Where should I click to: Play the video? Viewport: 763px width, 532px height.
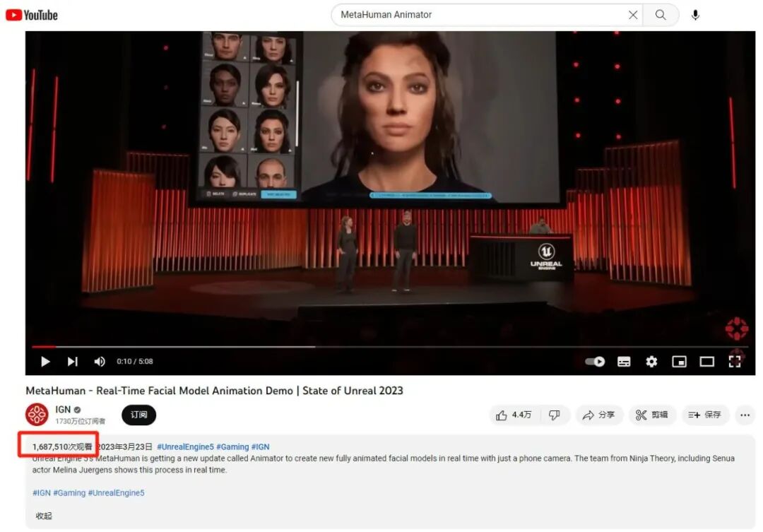(45, 362)
